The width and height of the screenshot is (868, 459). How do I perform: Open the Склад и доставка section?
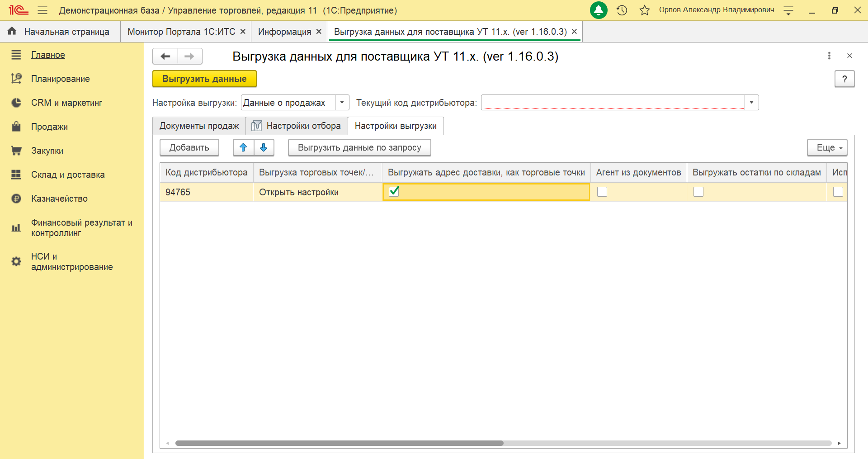(x=68, y=175)
